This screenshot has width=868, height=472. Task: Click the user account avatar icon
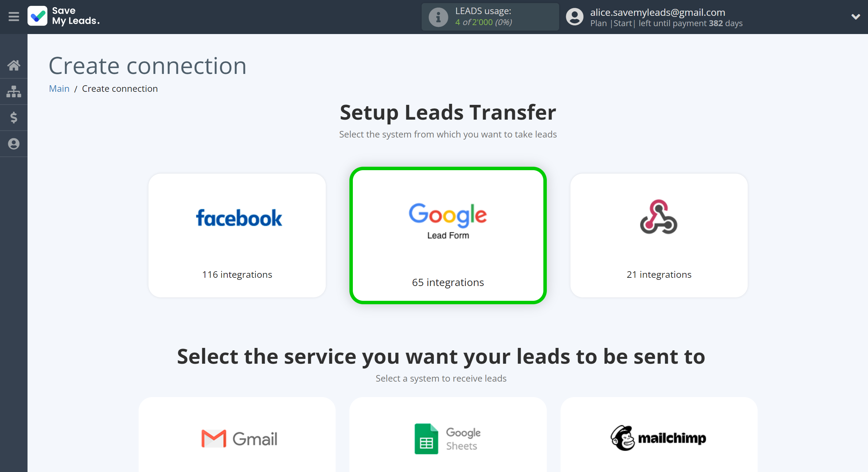tap(574, 17)
